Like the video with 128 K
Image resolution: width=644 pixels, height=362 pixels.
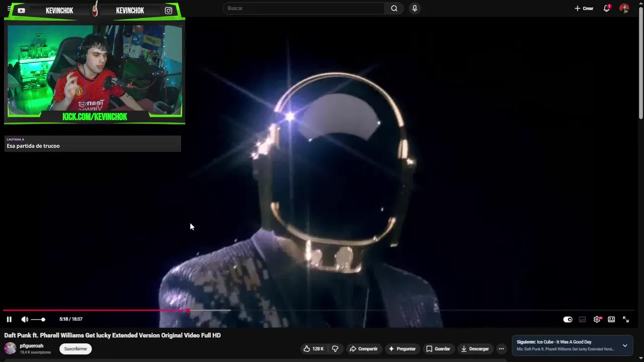pos(313,348)
